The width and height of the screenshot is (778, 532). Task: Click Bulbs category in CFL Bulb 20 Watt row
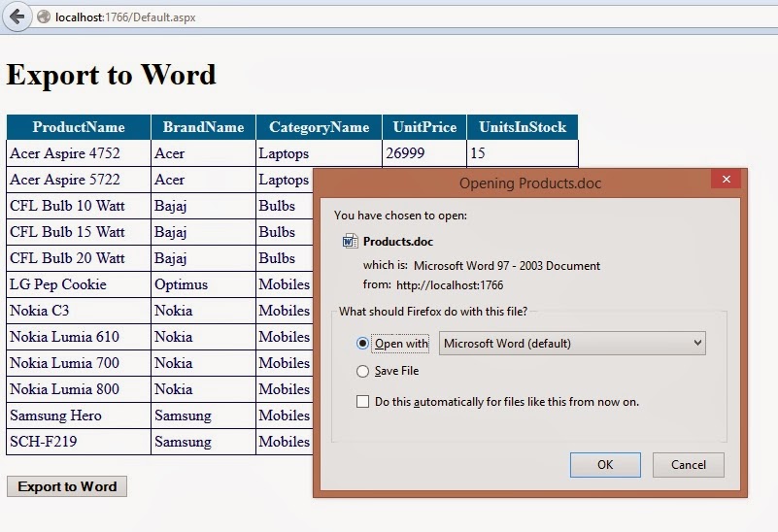click(285, 258)
